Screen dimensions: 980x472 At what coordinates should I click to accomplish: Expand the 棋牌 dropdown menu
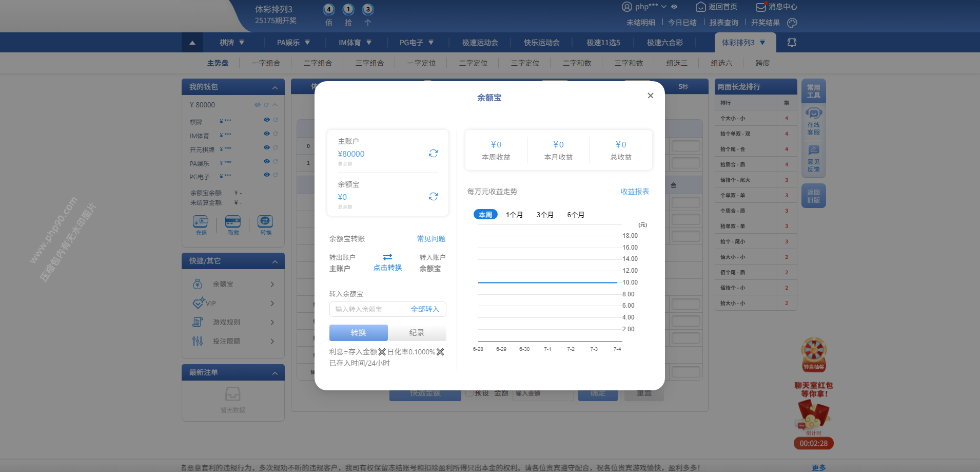(x=232, y=43)
